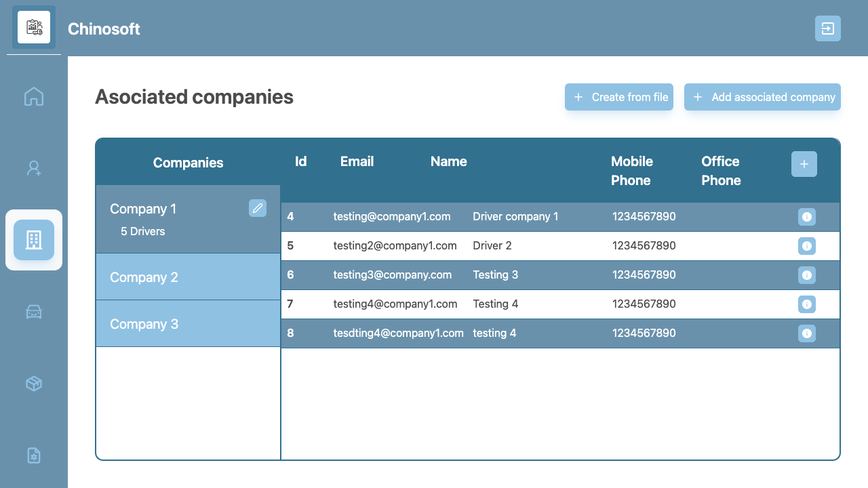
Task: Edit Company 1 using the pencil icon
Action: (258, 208)
